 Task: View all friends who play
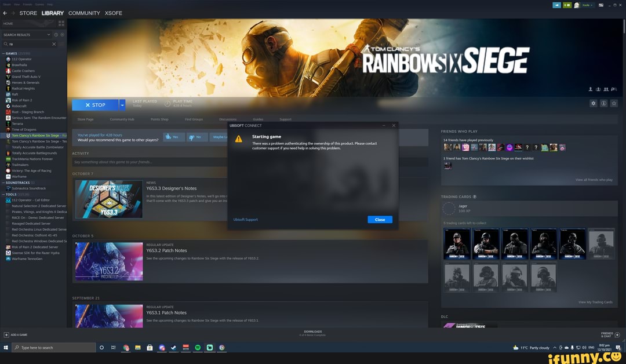pos(594,180)
